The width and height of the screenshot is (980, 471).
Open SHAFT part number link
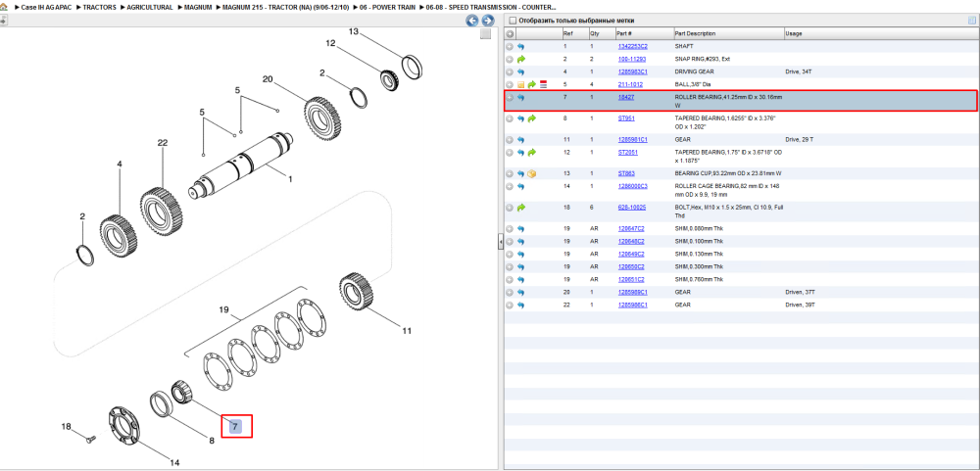(x=632, y=46)
